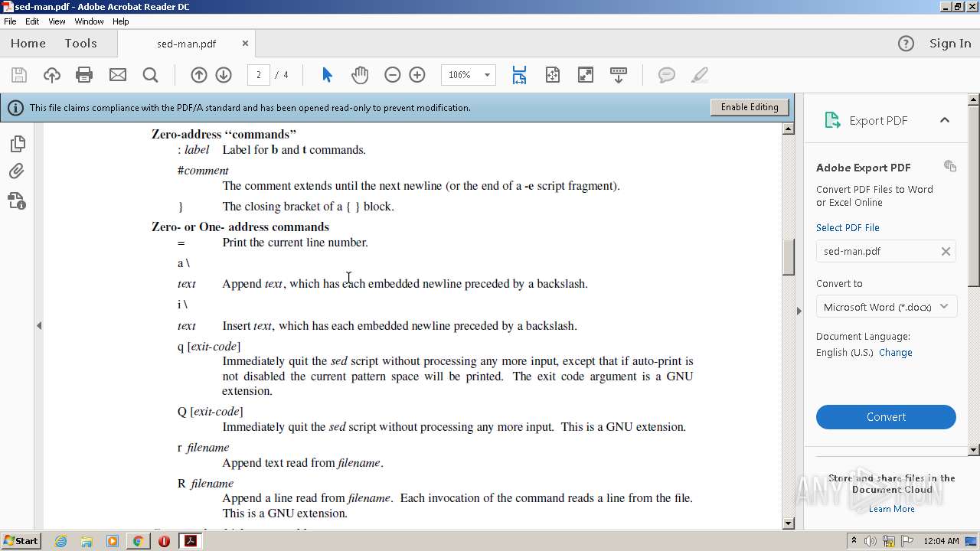Click the Select PDF File link
This screenshot has height=551, width=980.
pyautogui.click(x=848, y=227)
